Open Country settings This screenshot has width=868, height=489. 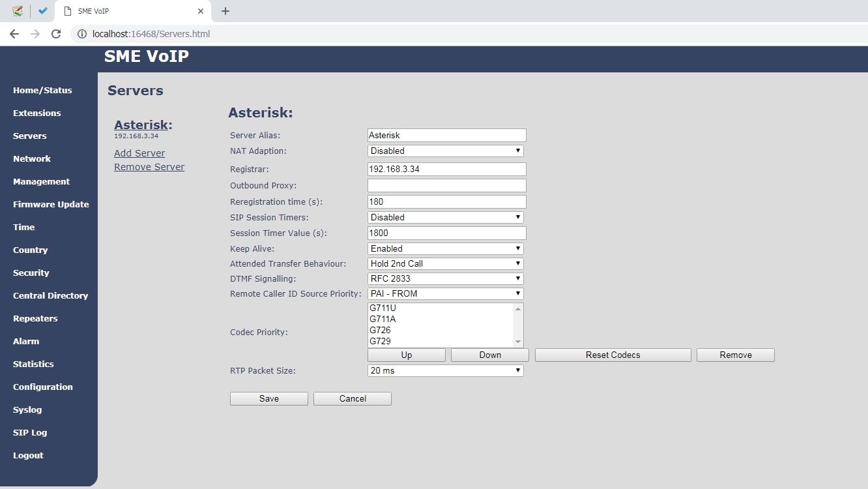click(x=31, y=250)
